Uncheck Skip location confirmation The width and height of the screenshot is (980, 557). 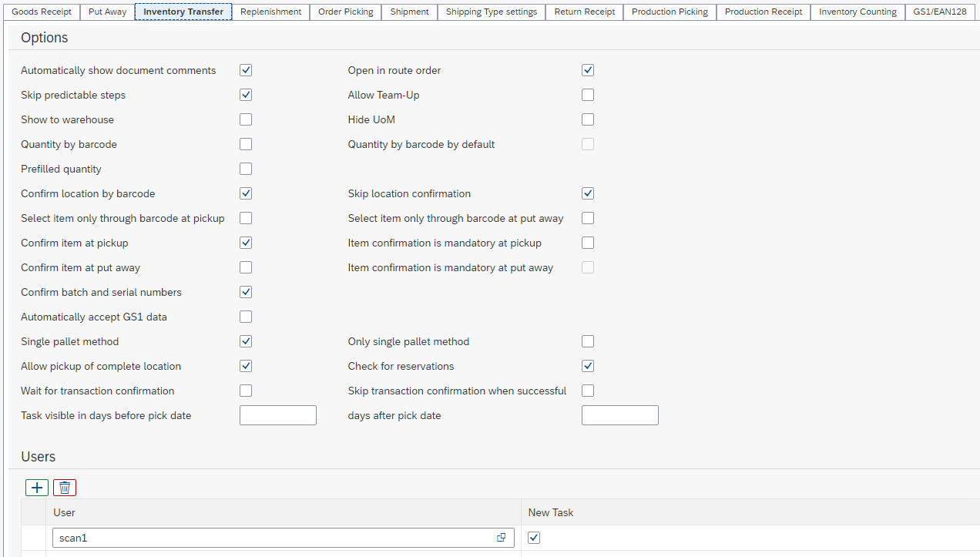[588, 193]
